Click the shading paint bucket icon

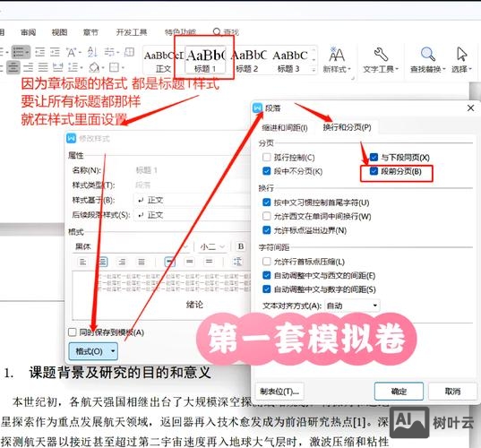point(94,67)
